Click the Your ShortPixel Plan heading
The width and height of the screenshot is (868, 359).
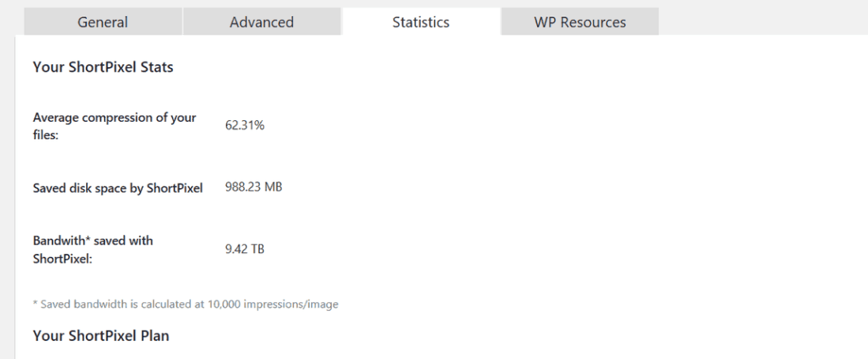tap(100, 336)
